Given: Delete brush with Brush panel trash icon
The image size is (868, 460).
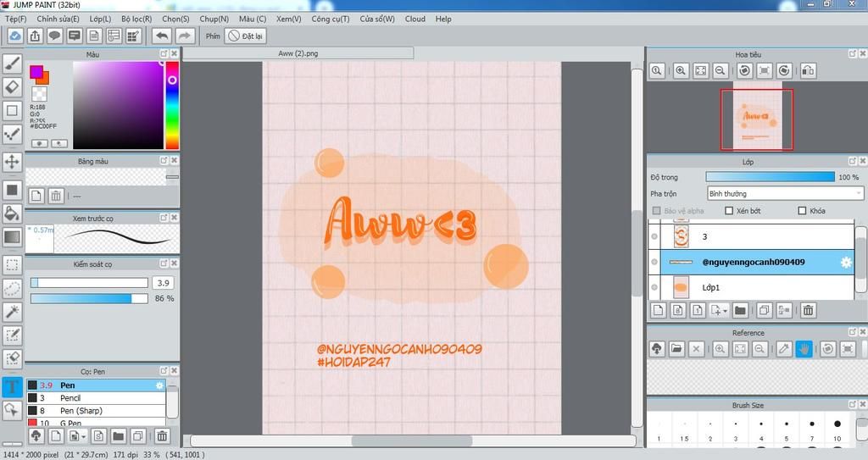Looking at the screenshot, I should coord(162,436).
